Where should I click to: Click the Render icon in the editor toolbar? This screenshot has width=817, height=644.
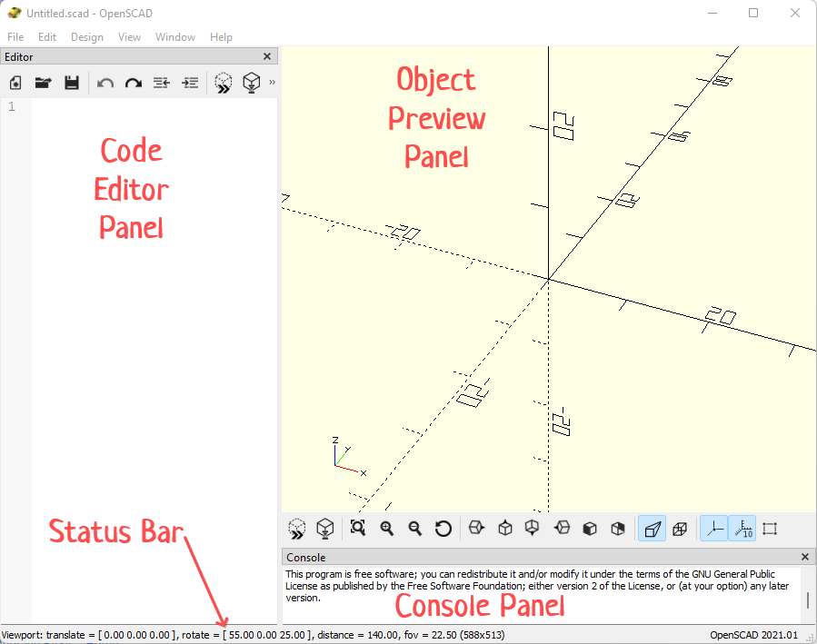[x=252, y=83]
